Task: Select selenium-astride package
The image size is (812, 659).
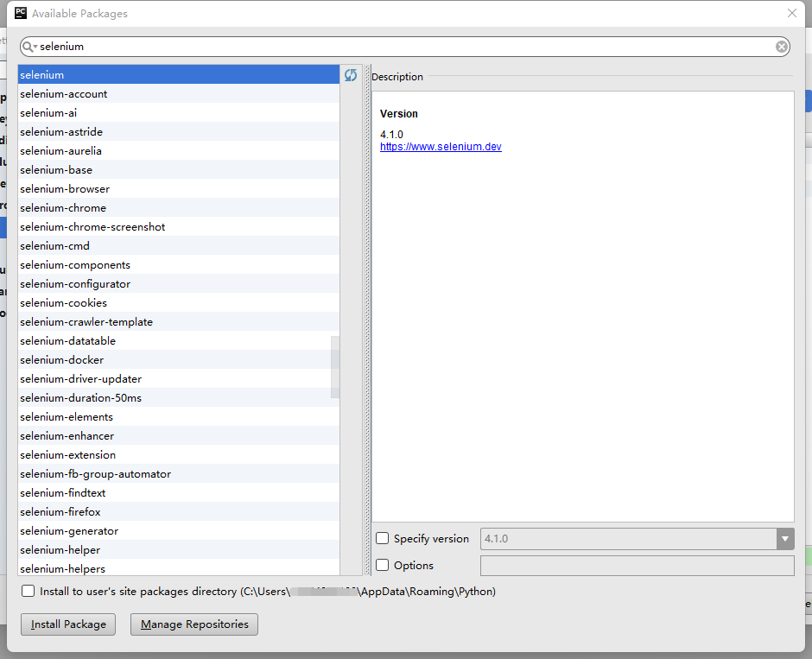Action: (x=179, y=131)
